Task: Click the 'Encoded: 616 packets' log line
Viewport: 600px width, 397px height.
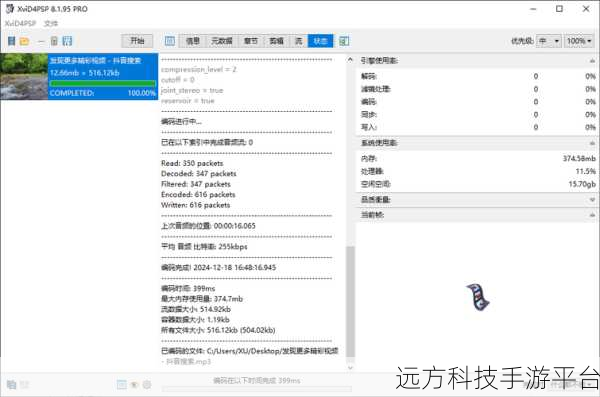Action: [x=198, y=194]
